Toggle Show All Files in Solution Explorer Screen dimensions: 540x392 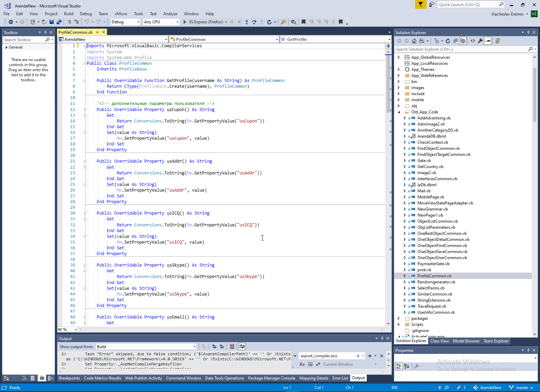pyautogui.click(x=463, y=41)
